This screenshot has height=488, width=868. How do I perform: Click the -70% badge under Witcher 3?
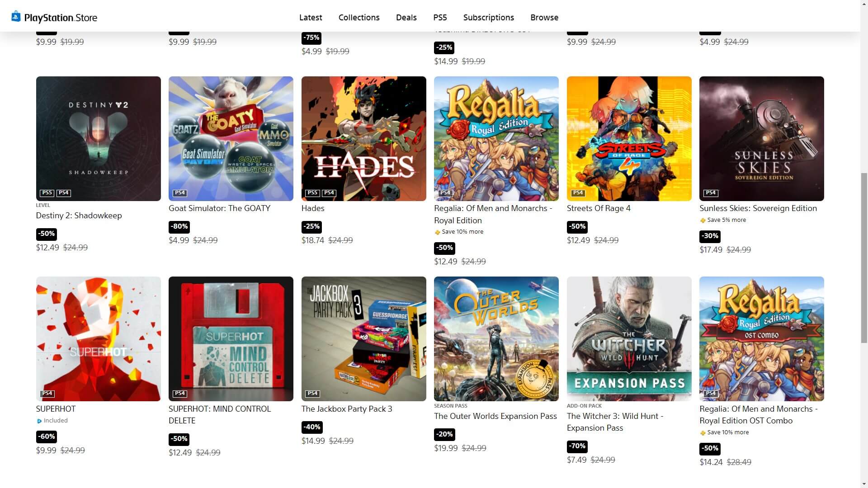[x=577, y=446]
